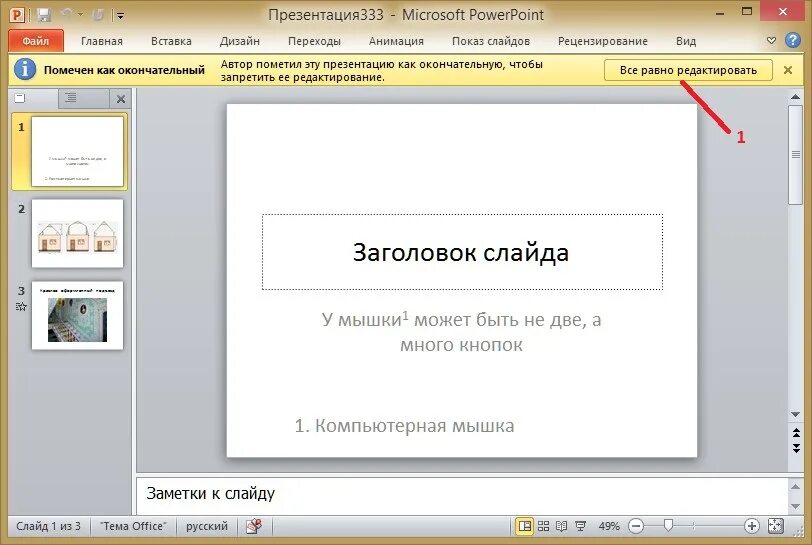Start the slide show from status bar icon
This screenshot has width=812, height=545.
click(581, 526)
